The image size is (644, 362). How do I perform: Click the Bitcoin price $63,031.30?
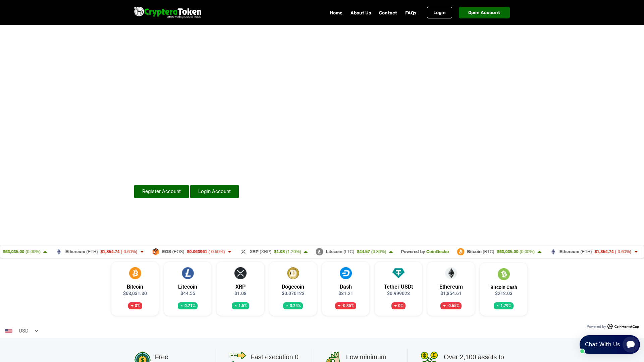135,293
